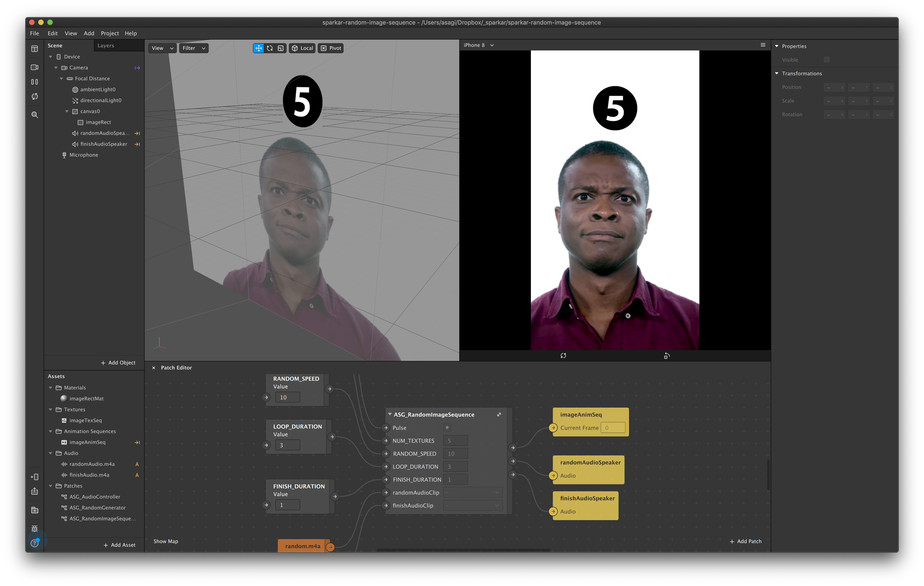Viewport: 924px width, 586px height.
Task: Click the restart icon in left sidebar
Action: [x=35, y=96]
